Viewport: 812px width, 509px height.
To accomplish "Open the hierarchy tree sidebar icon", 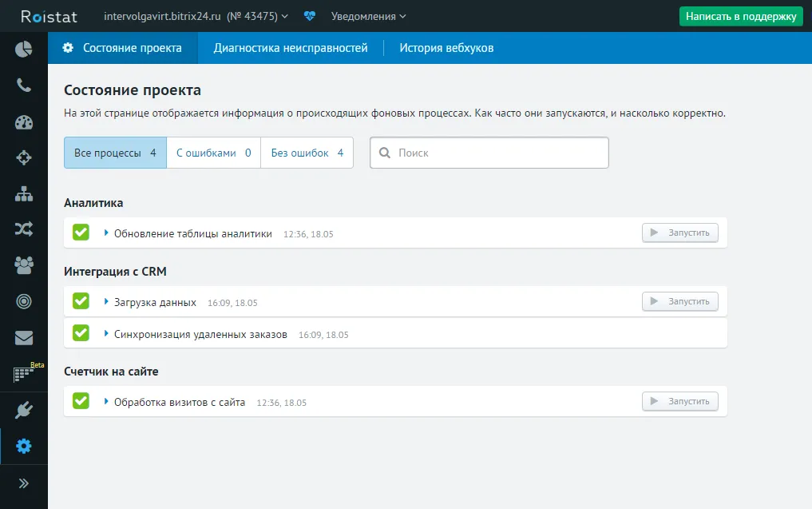I will 23,193.
